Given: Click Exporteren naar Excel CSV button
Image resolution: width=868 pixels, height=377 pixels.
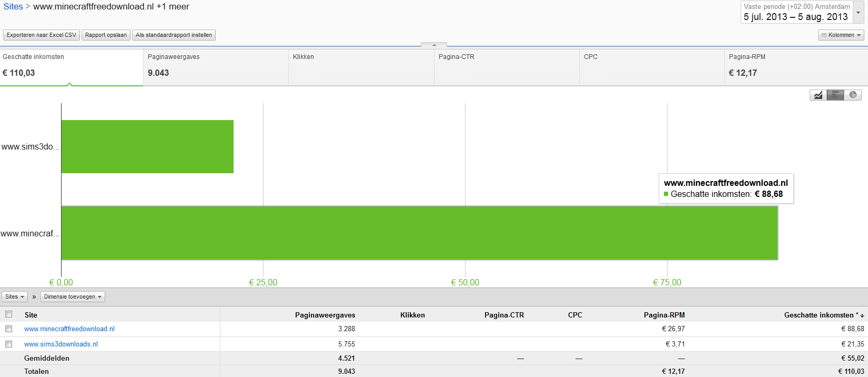Looking at the screenshot, I should pos(41,35).
